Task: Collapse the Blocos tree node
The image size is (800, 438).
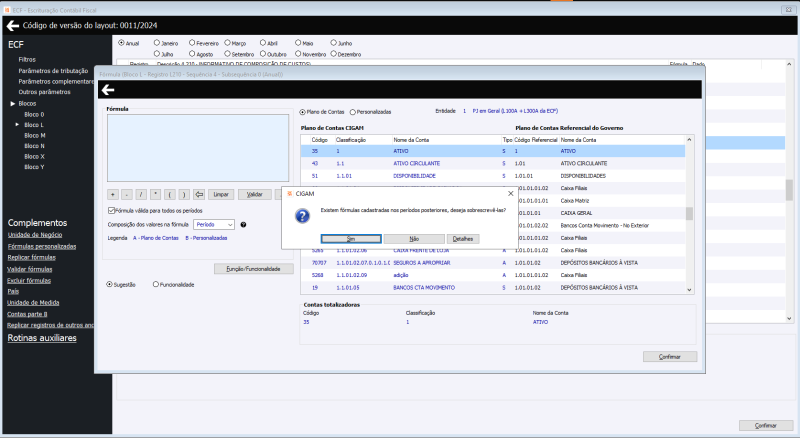Action: (12, 104)
